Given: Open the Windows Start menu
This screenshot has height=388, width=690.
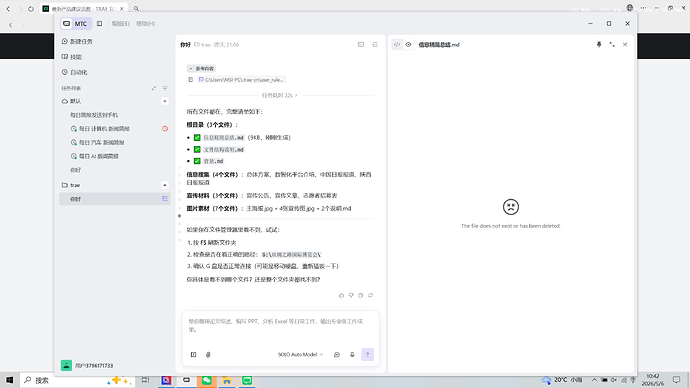Looking at the screenshot, I should coord(9,380).
